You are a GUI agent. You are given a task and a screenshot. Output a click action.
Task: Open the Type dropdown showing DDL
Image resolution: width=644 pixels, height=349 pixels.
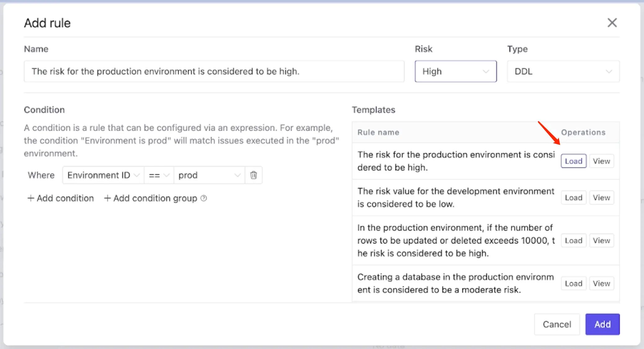point(563,71)
